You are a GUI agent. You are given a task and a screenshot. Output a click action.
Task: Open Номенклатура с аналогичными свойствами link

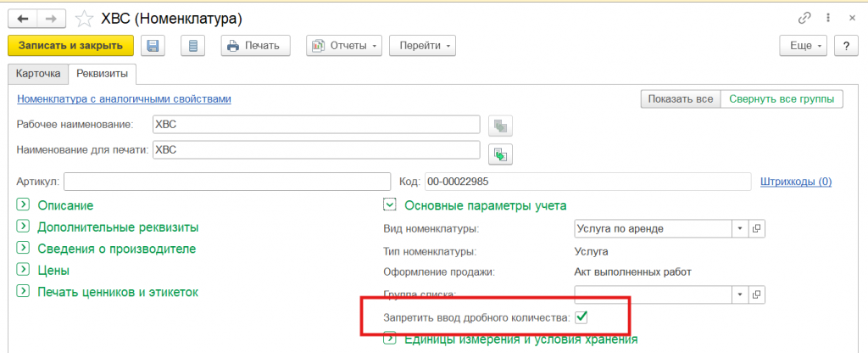point(124,98)
